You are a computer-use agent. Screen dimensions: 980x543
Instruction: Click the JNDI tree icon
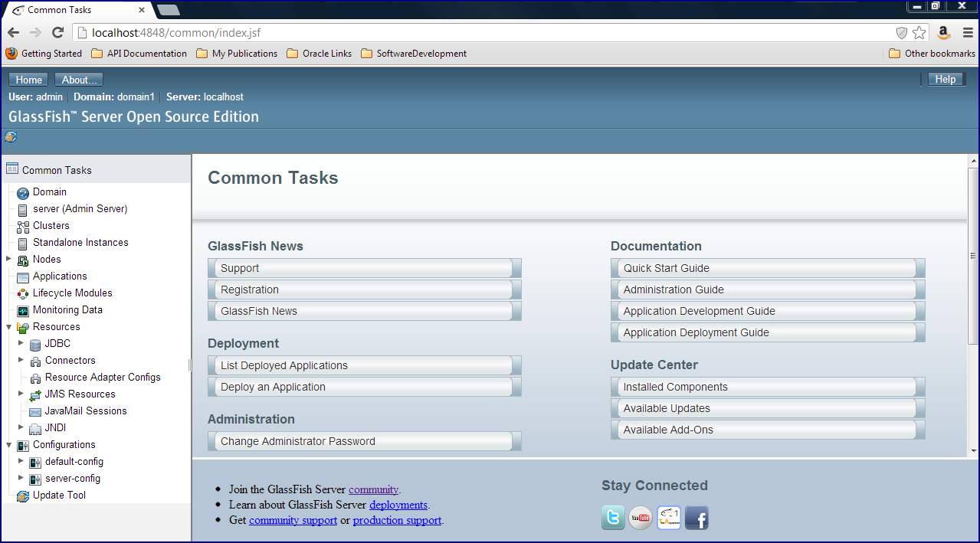pyautogui.click(x=35, y=429)
